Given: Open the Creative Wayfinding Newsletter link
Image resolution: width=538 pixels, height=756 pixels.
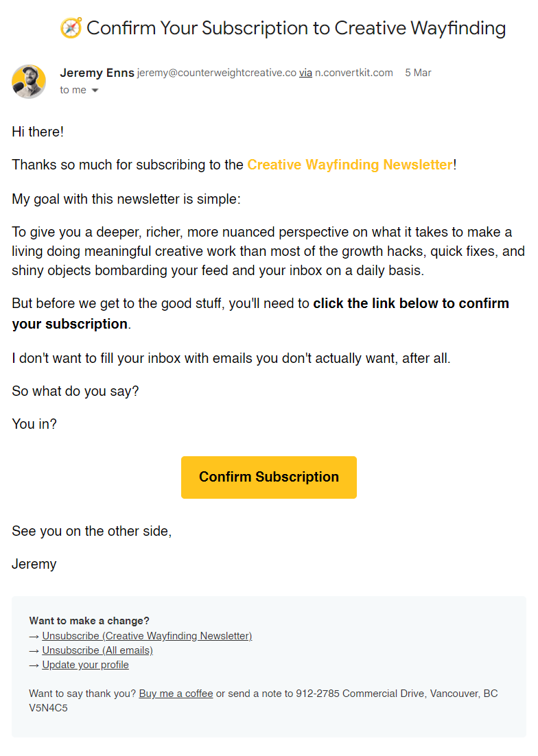Looking at the screenshot, I should coord(350,165).
